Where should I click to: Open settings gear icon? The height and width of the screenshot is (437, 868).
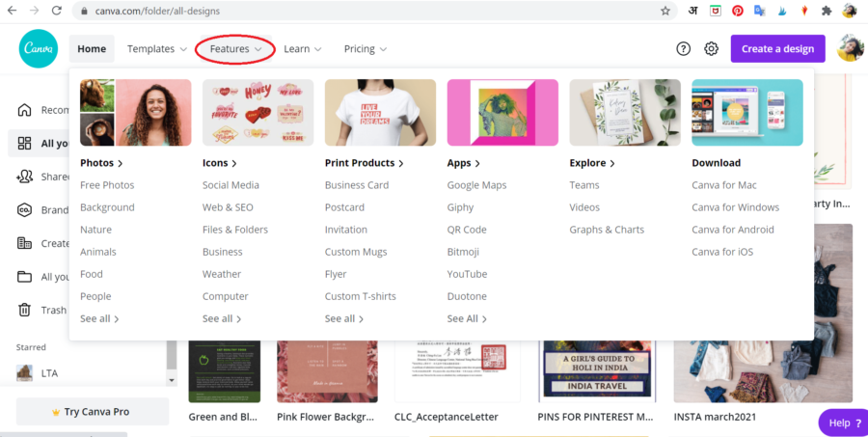coord(711,49)
